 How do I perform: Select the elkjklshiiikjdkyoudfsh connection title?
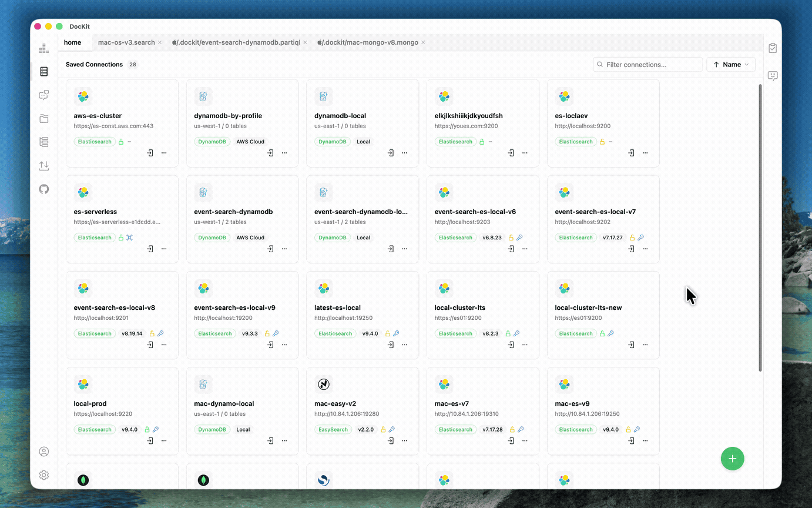[469, 116]
